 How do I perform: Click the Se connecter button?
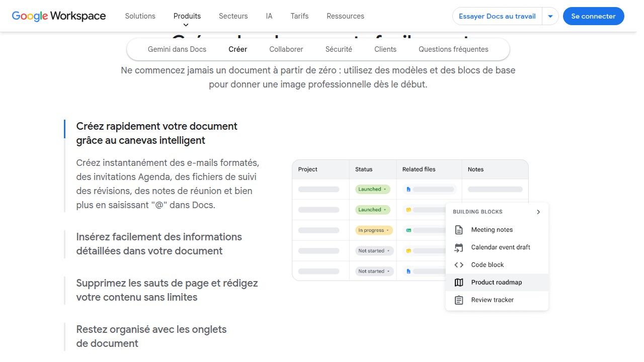coord(594,16)
